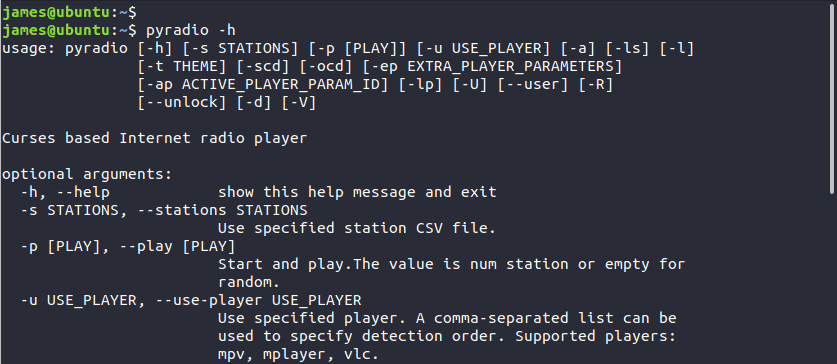Screen dimensions: 837x364
Task: Click the '--stations STATIONS' argument text
Action: coord(222,210)
